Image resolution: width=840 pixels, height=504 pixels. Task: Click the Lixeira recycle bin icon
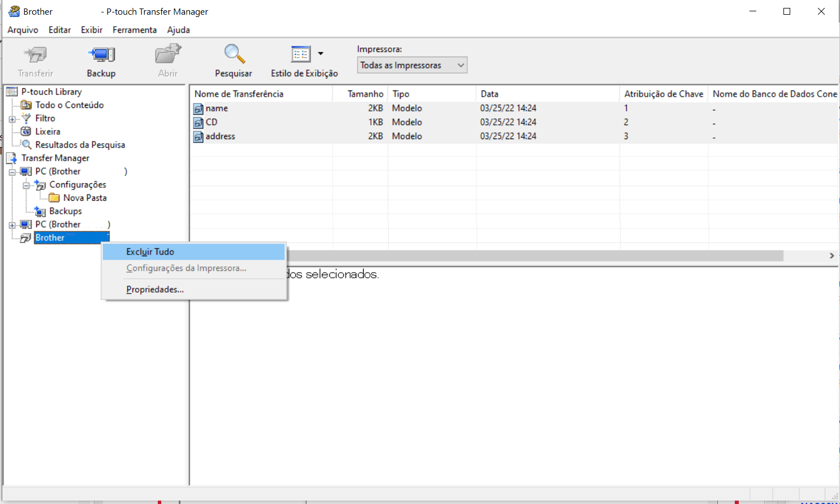coord(26,131)
